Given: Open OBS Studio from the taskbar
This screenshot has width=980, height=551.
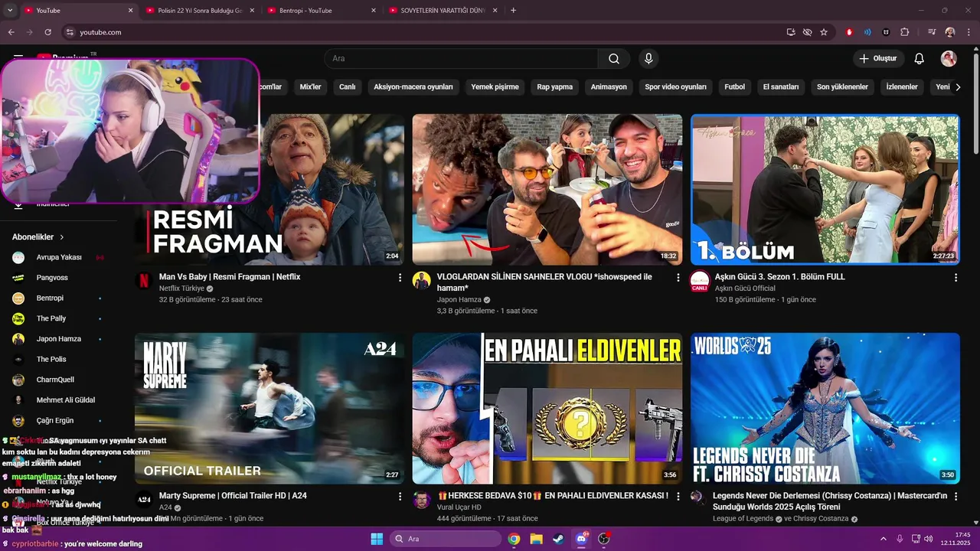Looking at the screenshot, I should [603, 539].
